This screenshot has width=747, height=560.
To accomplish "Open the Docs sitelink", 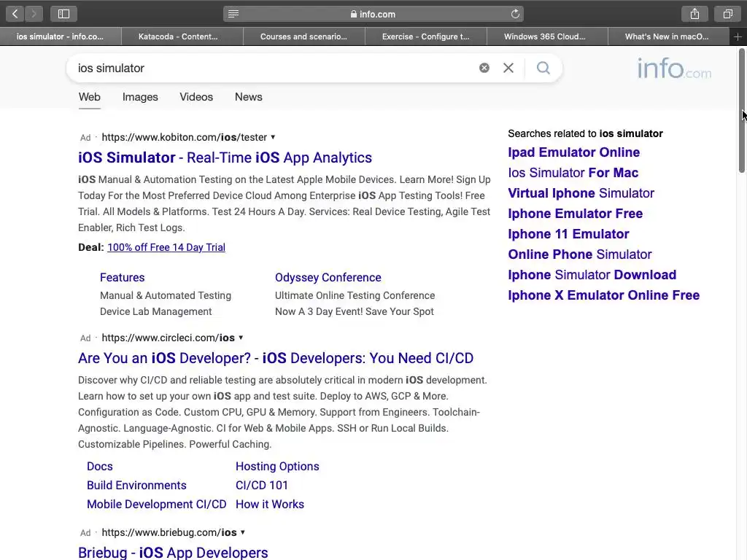I will 99,466.
